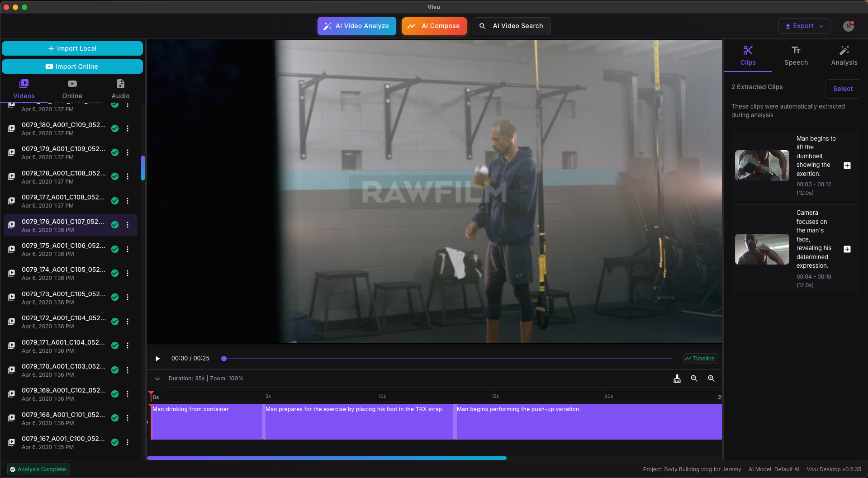Open the dumbbell lift clip thumbnail
The width and height of the screenshot is (868, 478).
point(762,166)
